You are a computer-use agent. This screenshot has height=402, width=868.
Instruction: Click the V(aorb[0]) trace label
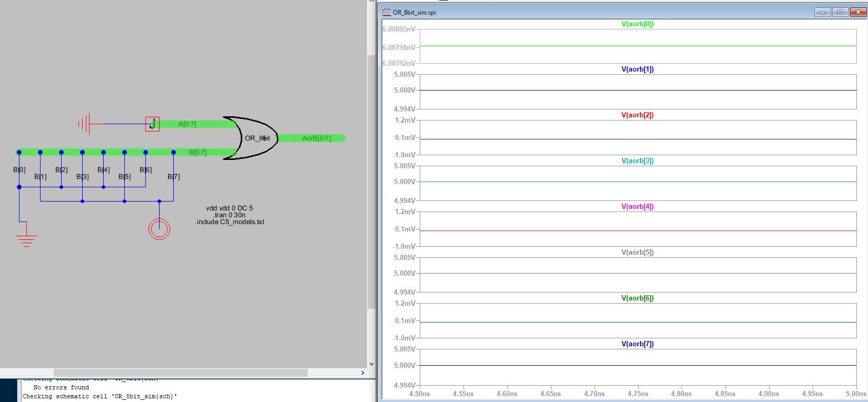point(637,24)
